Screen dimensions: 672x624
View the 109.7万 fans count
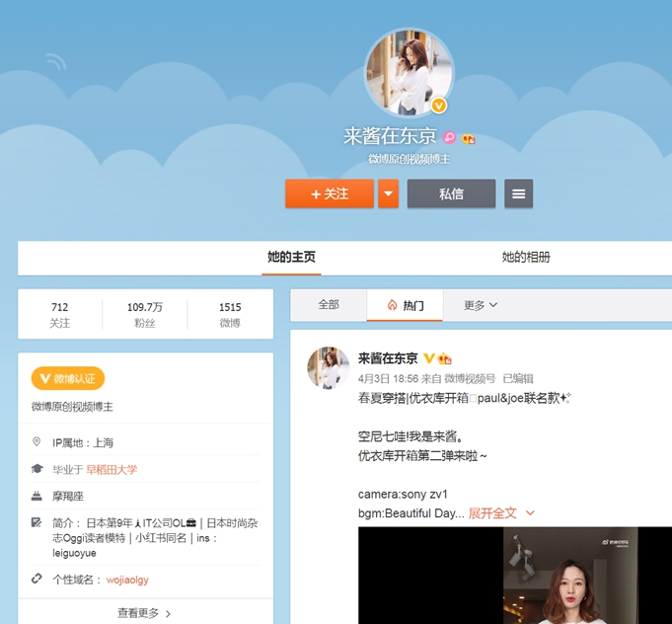(145, 314)
